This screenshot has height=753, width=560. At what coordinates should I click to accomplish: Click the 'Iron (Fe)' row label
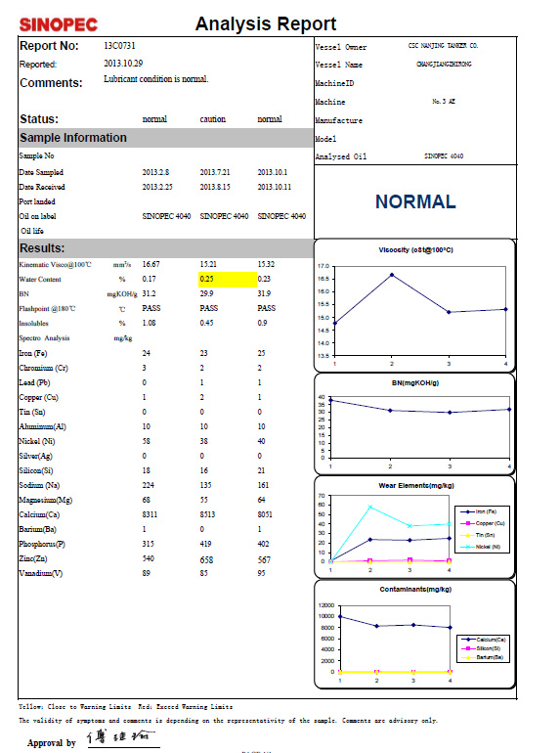(33, 353)
